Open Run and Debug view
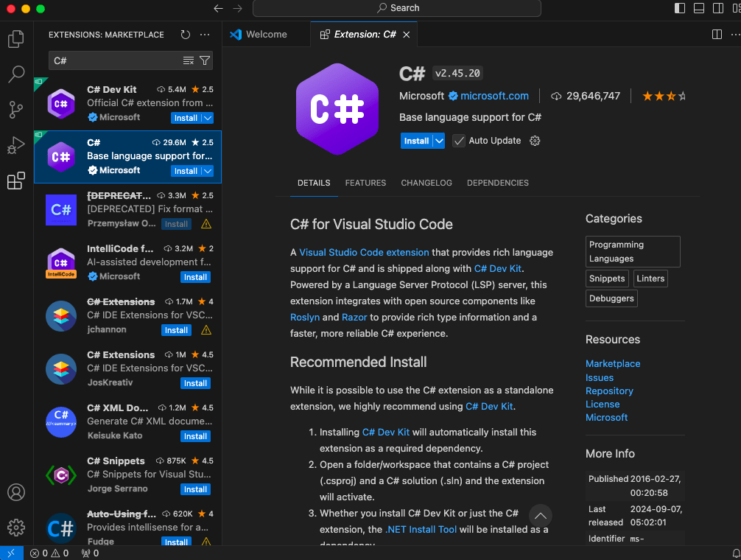This screenshot has width=741, height=560. pos(16,145)
